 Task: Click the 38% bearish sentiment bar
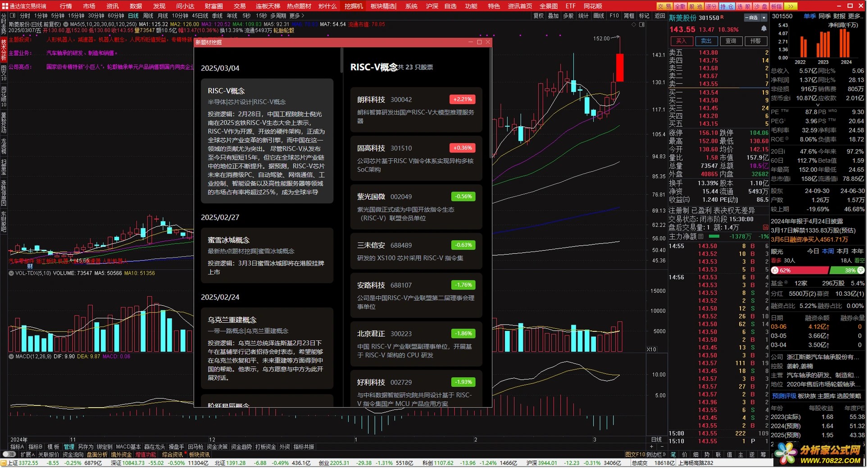coord(847,271)
